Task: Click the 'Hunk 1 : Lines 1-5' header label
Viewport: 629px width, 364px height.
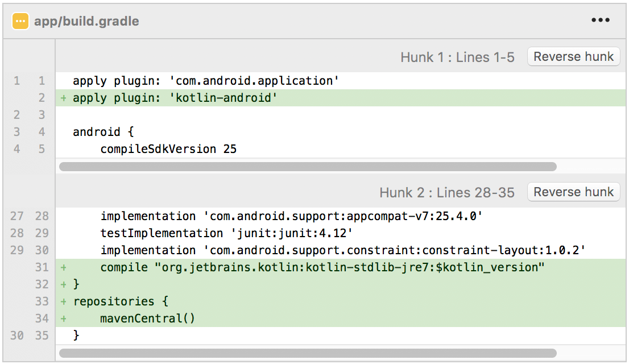Action: (x=457, y=57)
